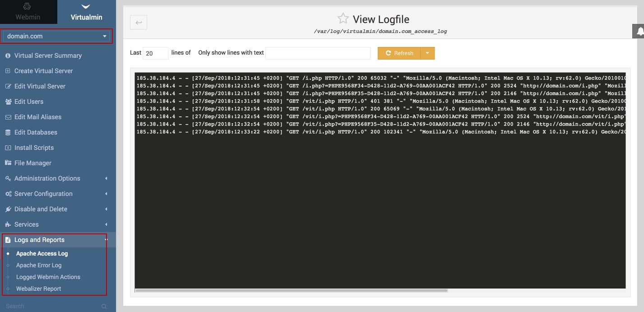Click the Edit Users people icon
This screenshot has width=644, height=312.
point(8,102)
